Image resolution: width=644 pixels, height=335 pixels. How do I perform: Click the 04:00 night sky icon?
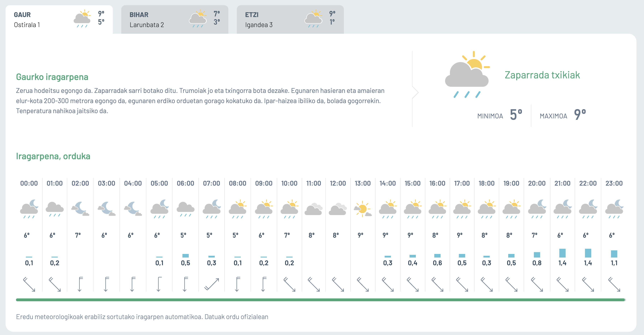pos(133,209)
